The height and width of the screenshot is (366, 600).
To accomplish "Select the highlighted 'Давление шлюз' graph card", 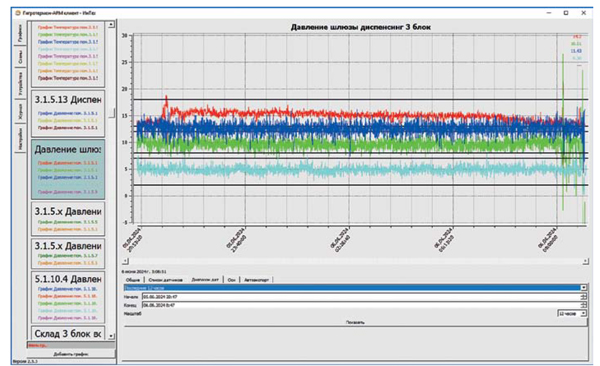I will 68,169.
